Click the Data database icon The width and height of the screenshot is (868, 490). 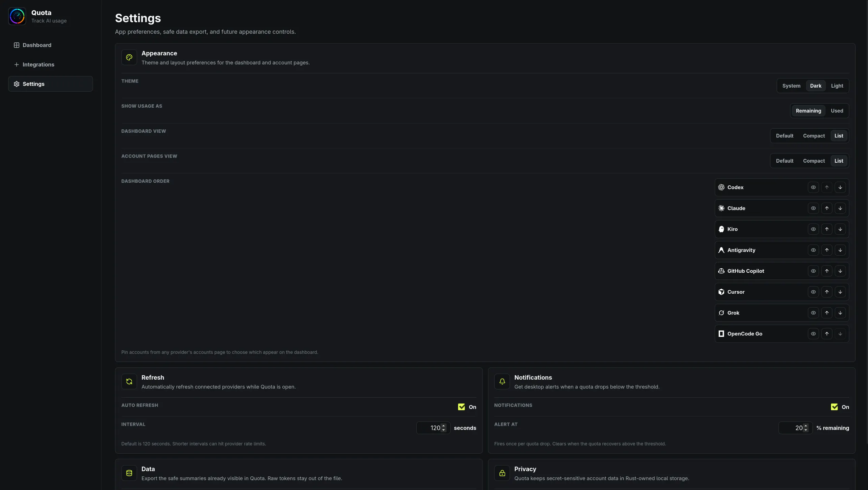point(129,473)
